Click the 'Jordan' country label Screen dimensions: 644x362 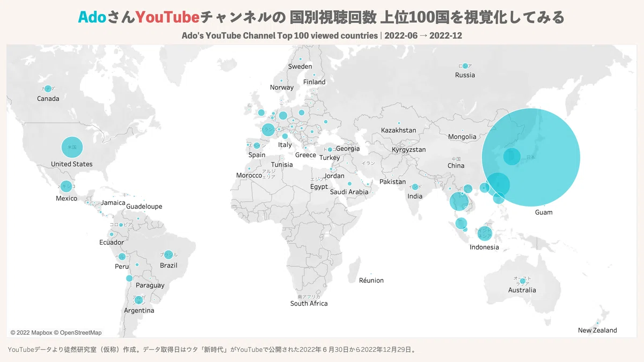(x=334, y=176)
